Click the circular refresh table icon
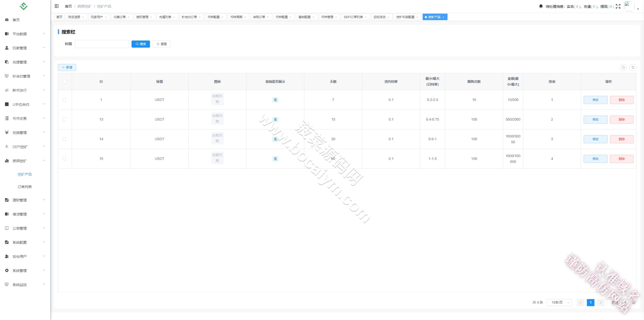This screenshot has height=320, width=644. [x=633, y=67]
